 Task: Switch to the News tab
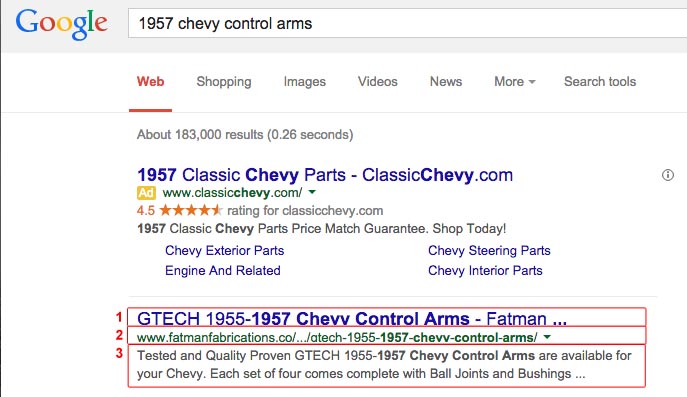pyautogui.click(x=446, y=82)
